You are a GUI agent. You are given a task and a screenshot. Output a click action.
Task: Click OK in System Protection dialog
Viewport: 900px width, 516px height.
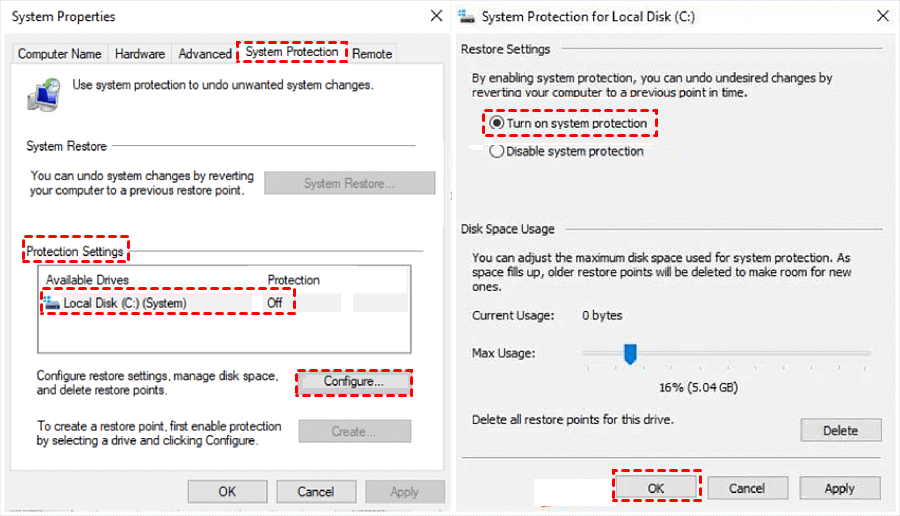tap(655, 488)
